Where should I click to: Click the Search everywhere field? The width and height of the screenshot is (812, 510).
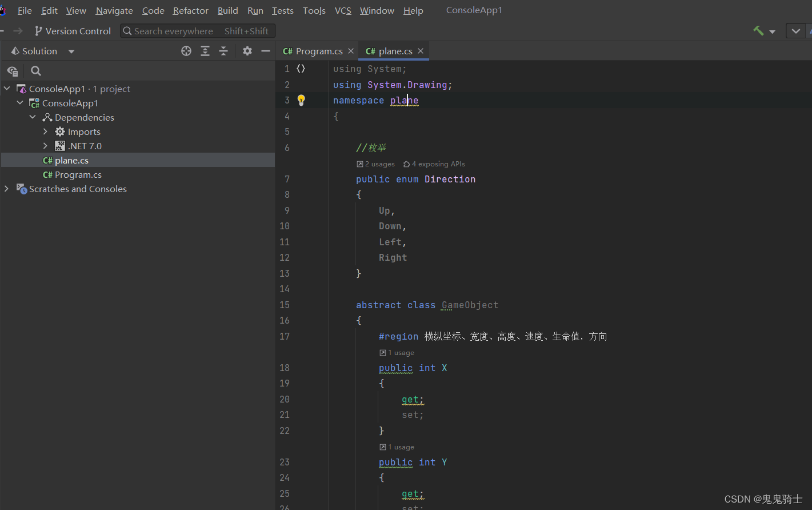[198, 31]
